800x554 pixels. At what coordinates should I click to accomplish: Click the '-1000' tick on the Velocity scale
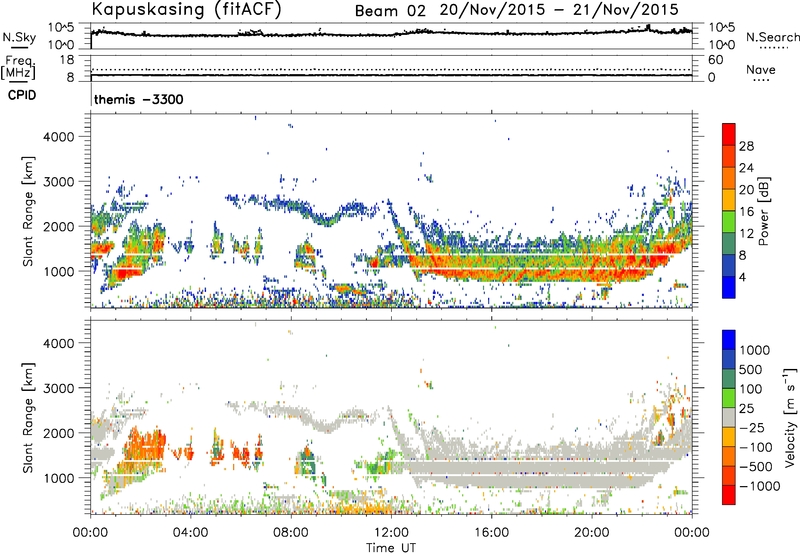[x=759, y=486]
